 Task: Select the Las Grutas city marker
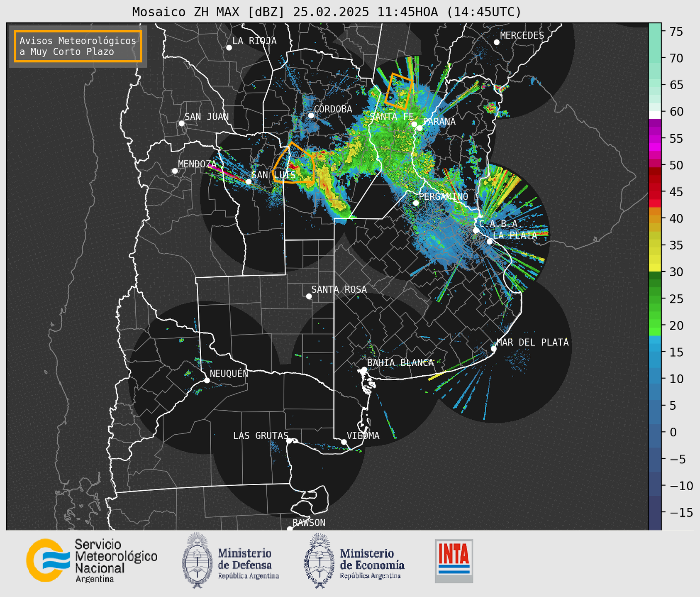[289, 440]
